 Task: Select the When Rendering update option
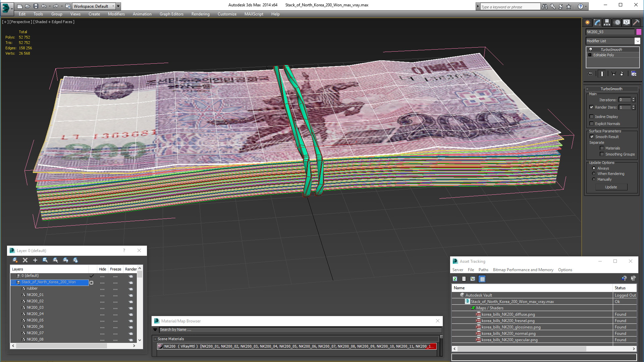pyautogui.click(x=594, y=174)
